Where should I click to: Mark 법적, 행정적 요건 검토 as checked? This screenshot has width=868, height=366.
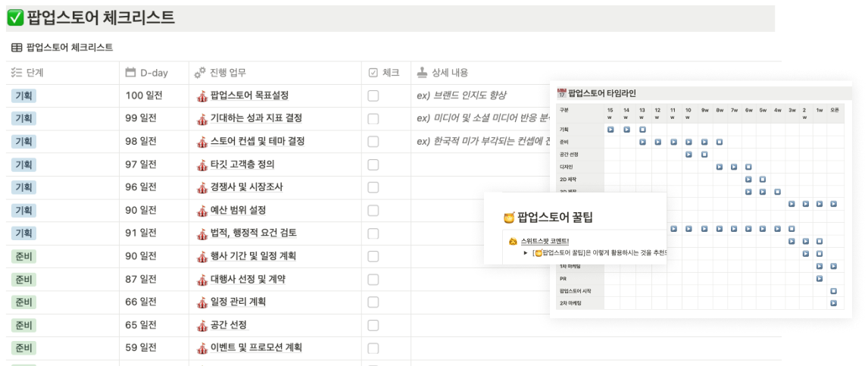coord(373,233)
